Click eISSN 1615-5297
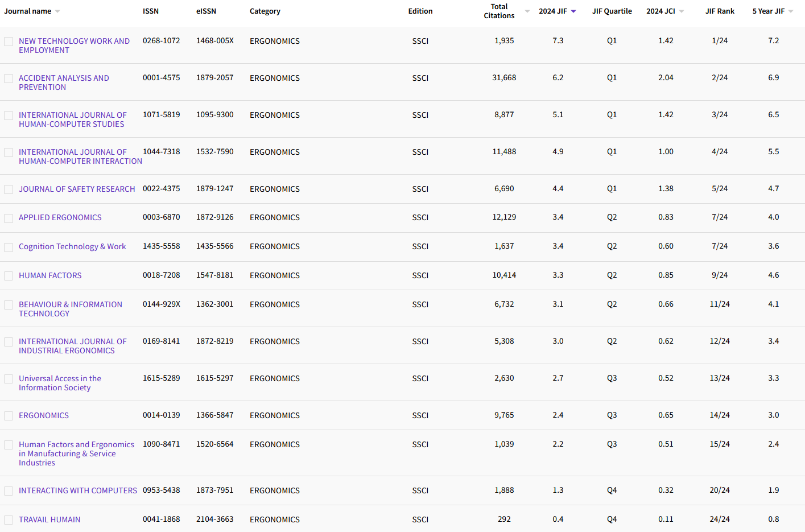 pos(215,378)
